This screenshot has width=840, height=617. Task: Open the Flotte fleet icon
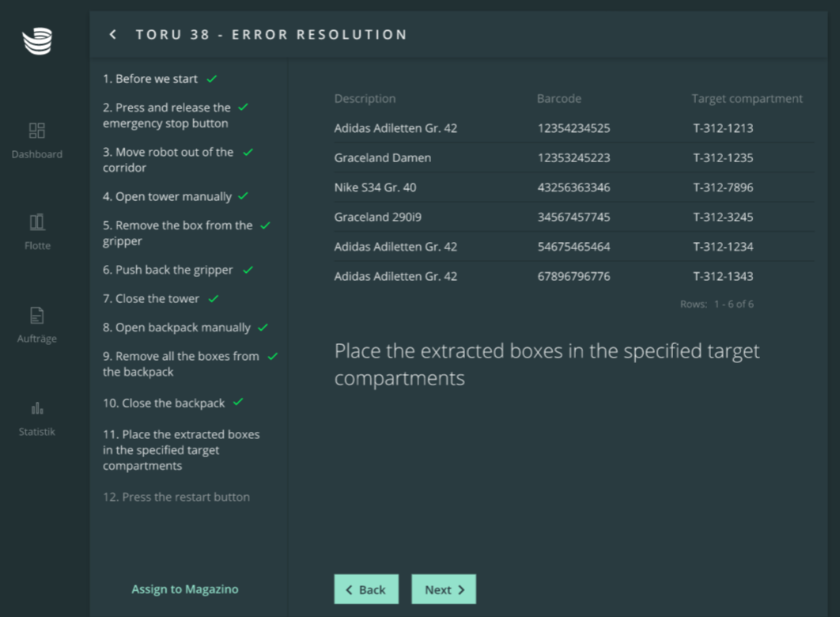(x=37, y=222)
